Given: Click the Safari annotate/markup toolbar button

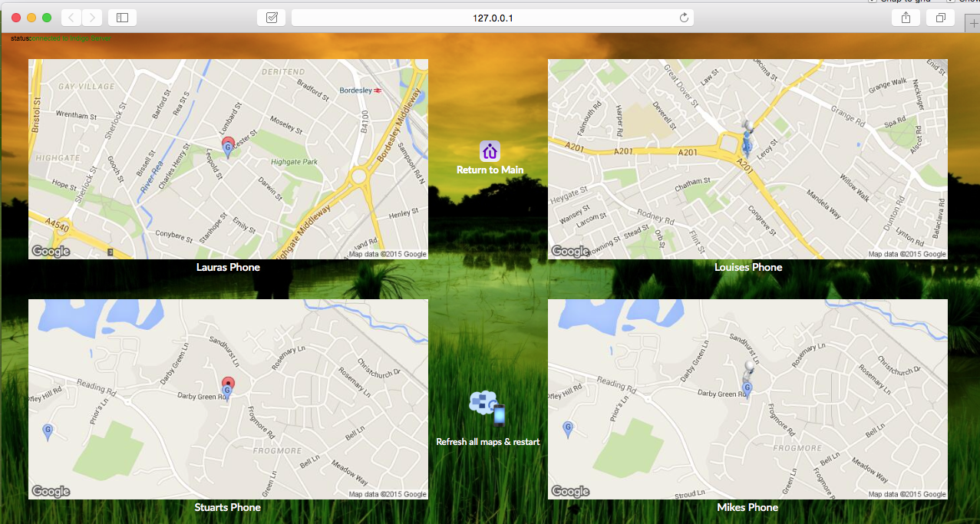Looking at the screenshot, I should [272, 17].
